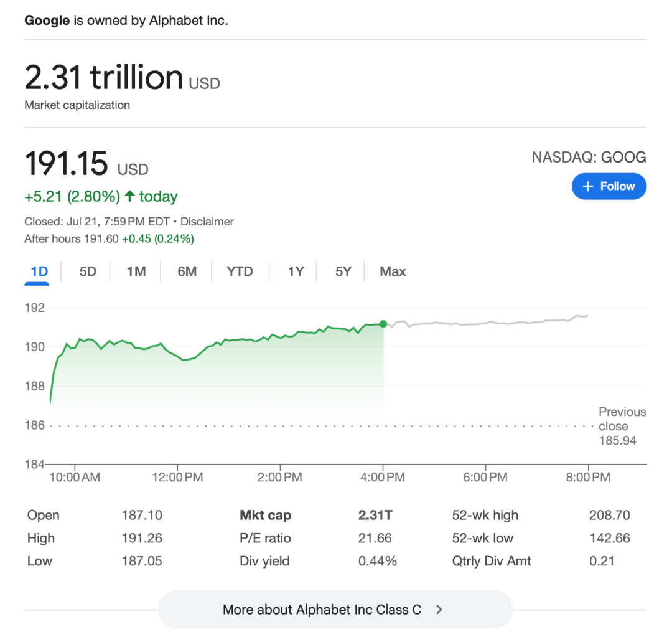
Task: Click the After hours 191.60 line
Action: pos(110,239)
